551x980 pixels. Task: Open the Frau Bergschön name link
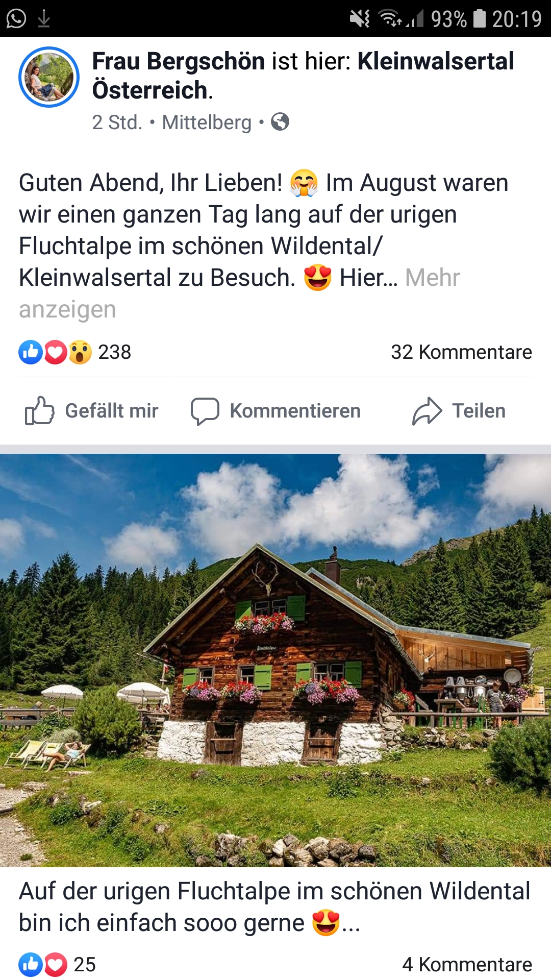(x=179, y=61)
